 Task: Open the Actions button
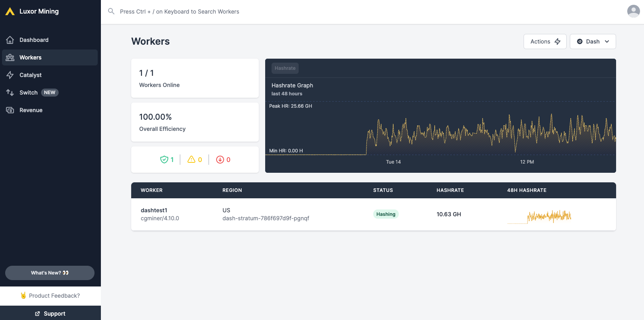pos(545,41)
